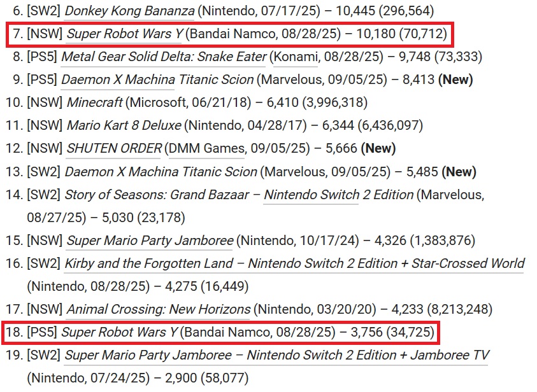Click the DMM Games publisher link

(x=207, y=148)
